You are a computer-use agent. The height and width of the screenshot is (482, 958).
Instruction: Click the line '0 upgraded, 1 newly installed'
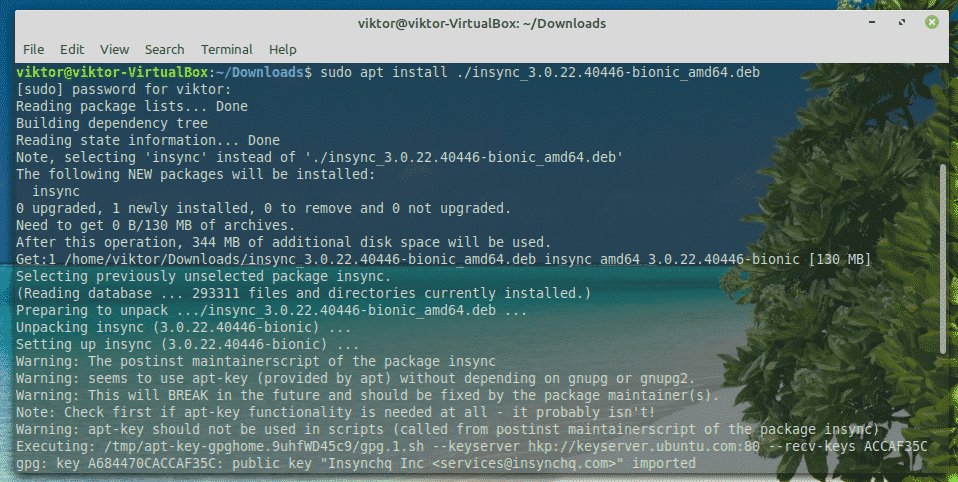263,208
